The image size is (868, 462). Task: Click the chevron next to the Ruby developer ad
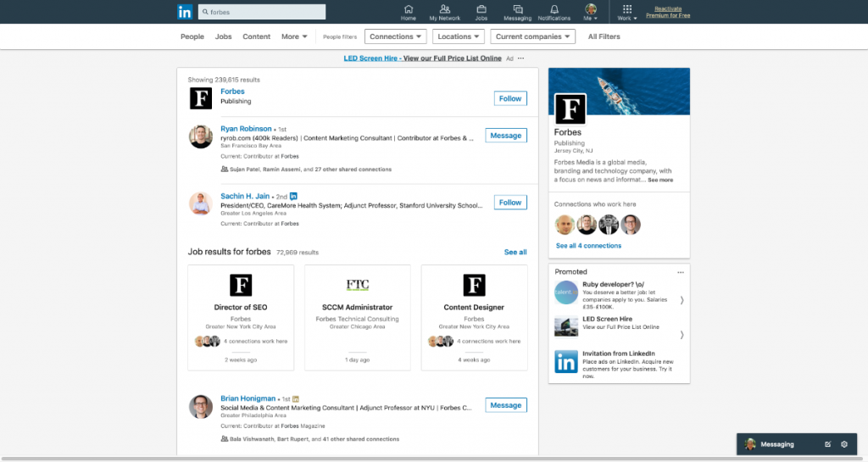tap(682, 300)
